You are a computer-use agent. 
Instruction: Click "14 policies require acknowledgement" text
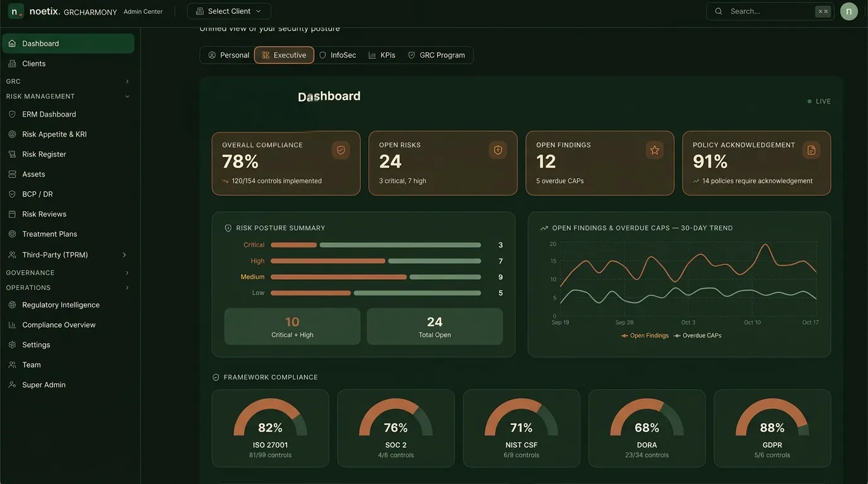pos(757,181)
